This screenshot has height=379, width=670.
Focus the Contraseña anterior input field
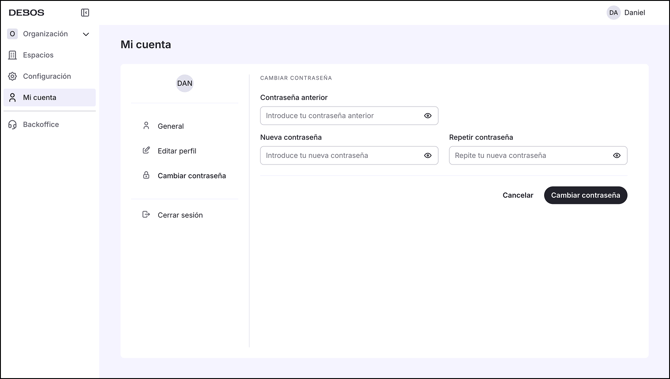click(349, 116)
